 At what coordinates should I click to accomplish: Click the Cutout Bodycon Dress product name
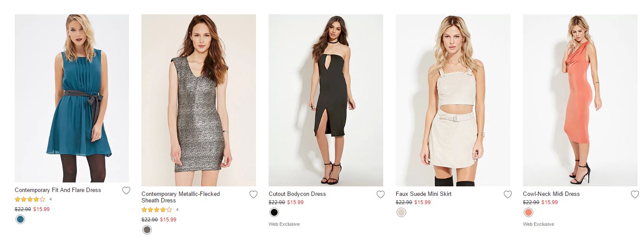click(297, 194)
